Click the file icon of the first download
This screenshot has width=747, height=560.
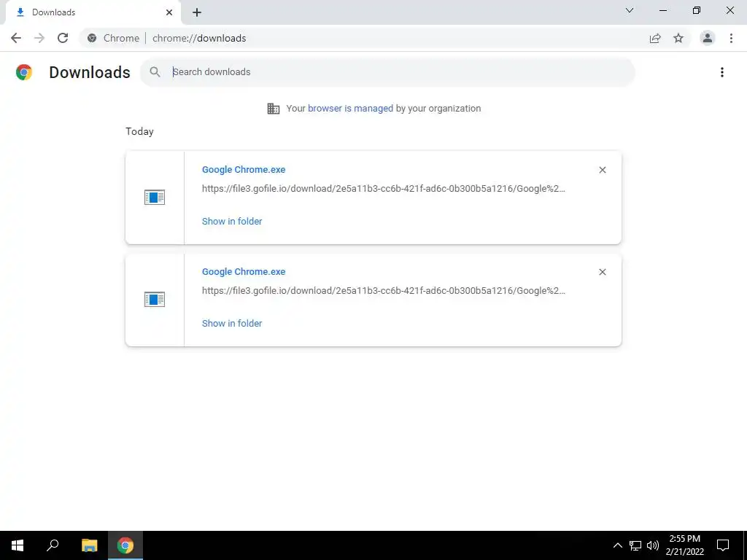[155, 197]
